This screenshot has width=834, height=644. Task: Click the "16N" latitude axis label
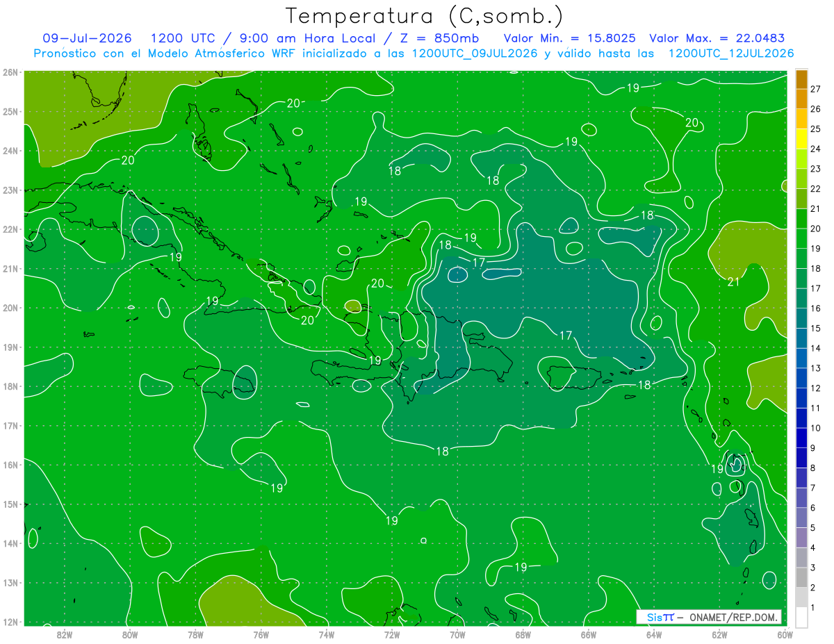pyautogui.click(x=10, y=465)
